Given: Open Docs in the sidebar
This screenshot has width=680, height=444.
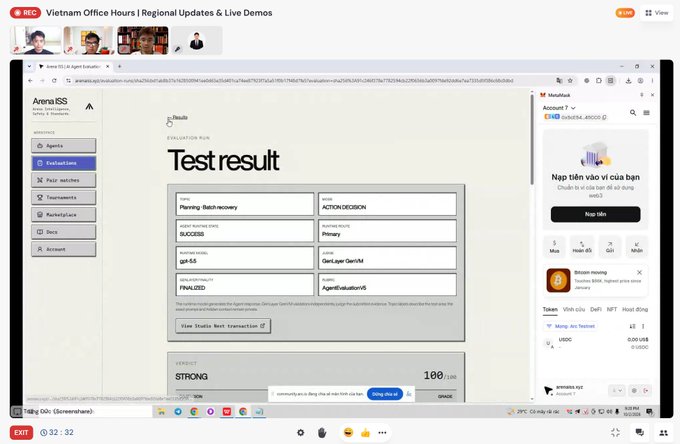Looking at the screenshot, I should tap(64, 232).
